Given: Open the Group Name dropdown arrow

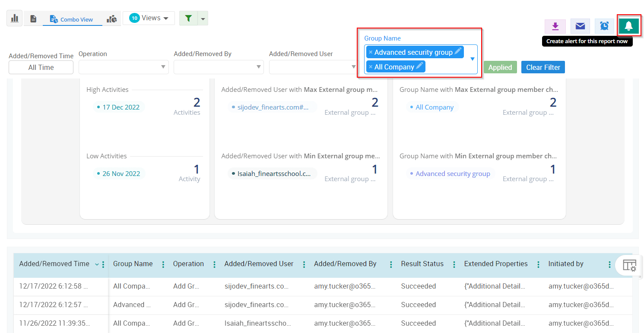Looking at the screenshot, I should [x=472, y=59].
